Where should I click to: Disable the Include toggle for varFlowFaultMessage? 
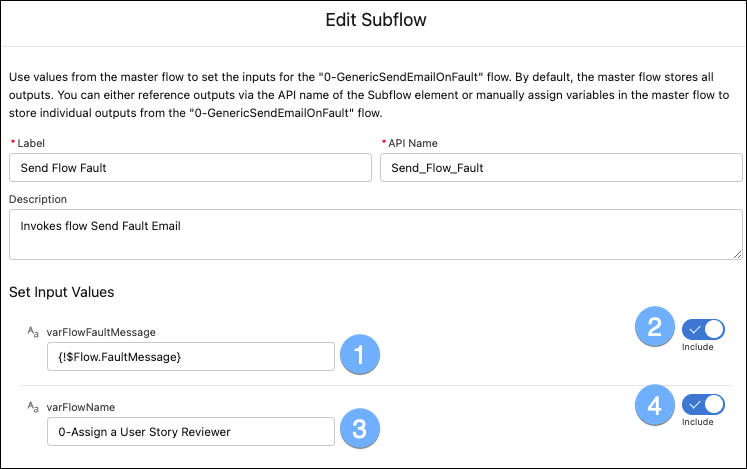click(x=703, y=329)
